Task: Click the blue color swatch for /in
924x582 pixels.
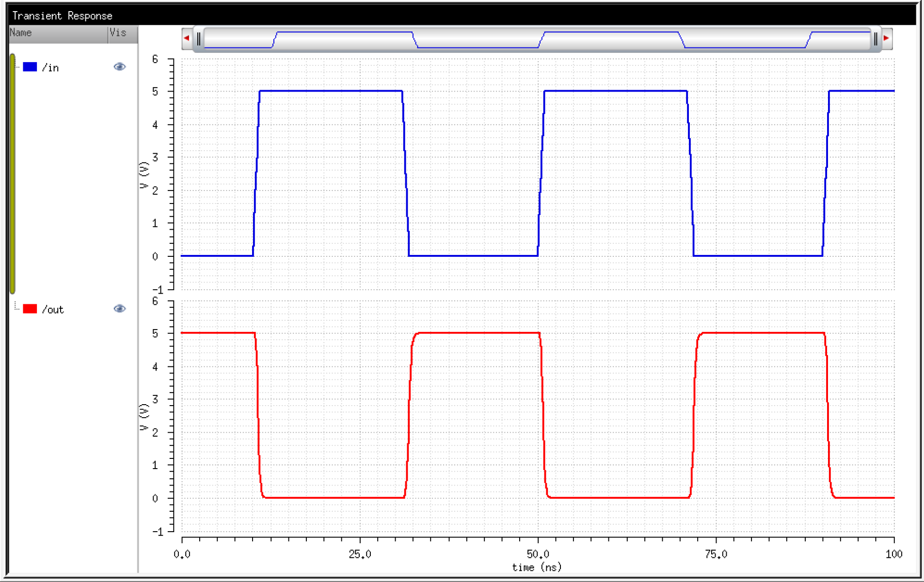Action: [x=30, y=67]
